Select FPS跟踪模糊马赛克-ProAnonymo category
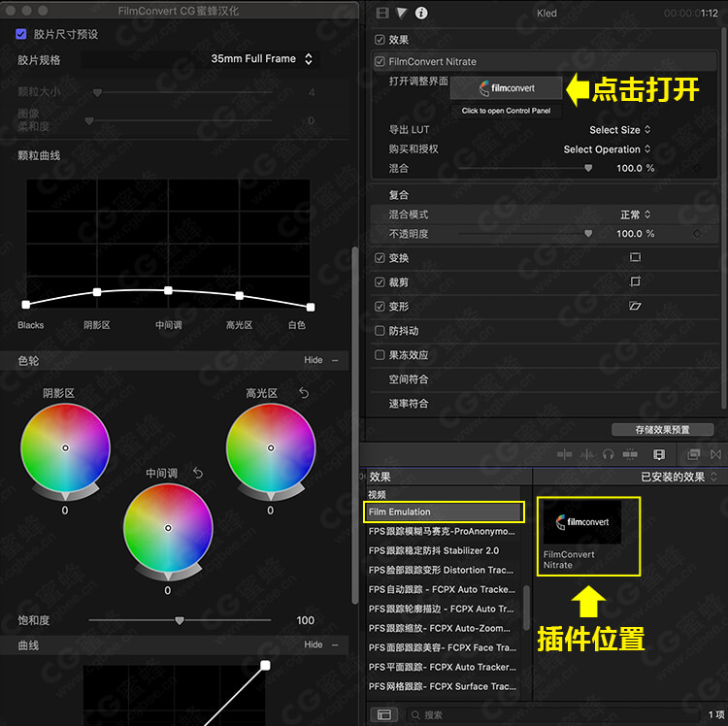This screenshot has width=728, height=726. [x=442, y=532]
